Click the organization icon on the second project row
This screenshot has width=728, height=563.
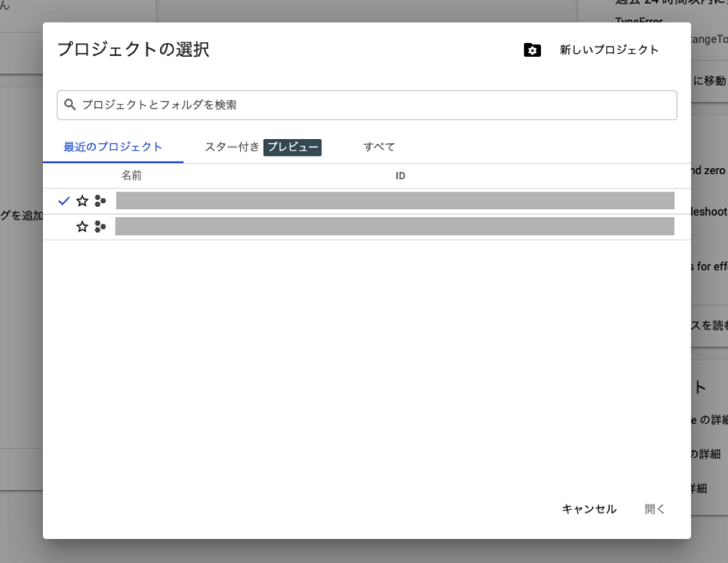click(x=100, y=227)
